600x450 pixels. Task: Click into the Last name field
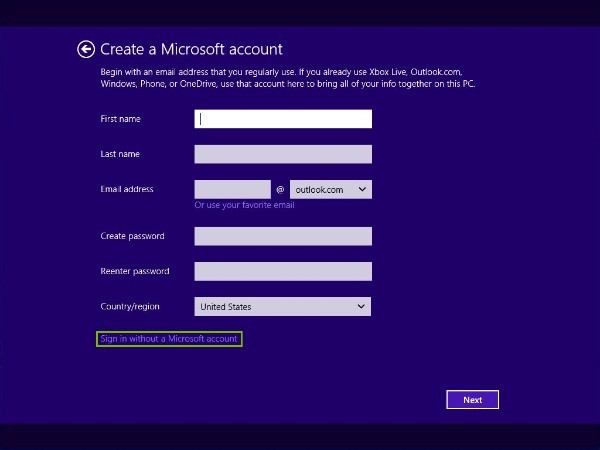click(283, 154)
